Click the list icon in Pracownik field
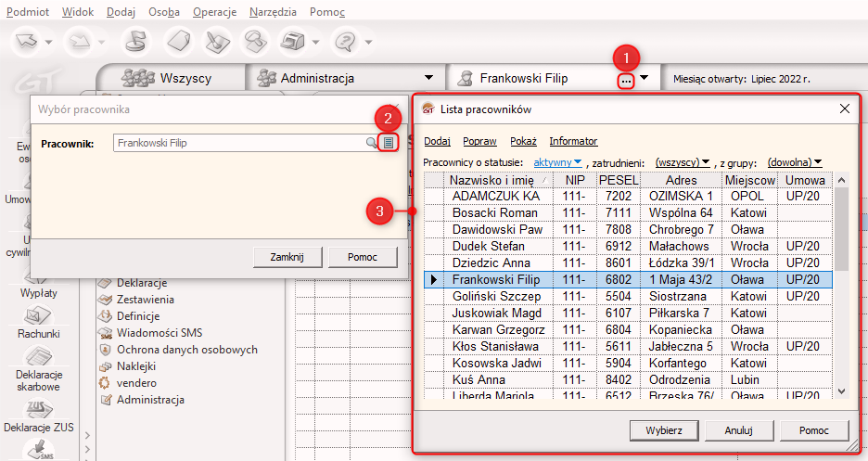Screen dimensions: 868x461 pos(389,143)
